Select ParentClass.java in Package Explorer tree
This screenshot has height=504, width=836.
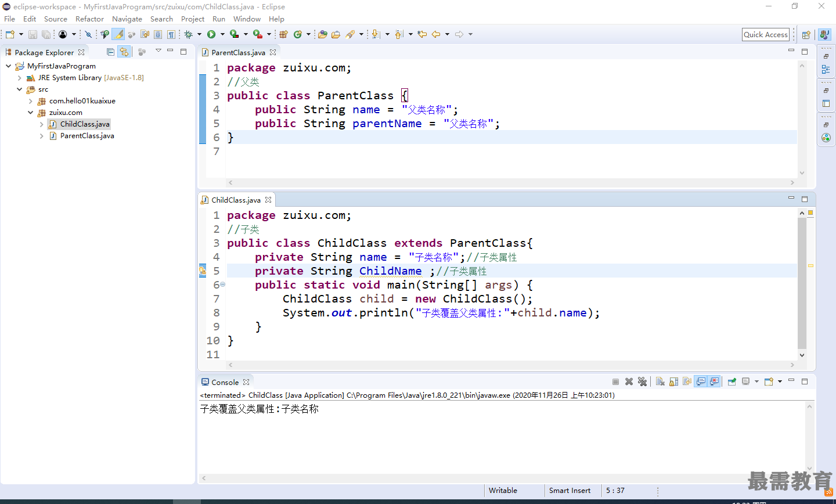[87, 136]
